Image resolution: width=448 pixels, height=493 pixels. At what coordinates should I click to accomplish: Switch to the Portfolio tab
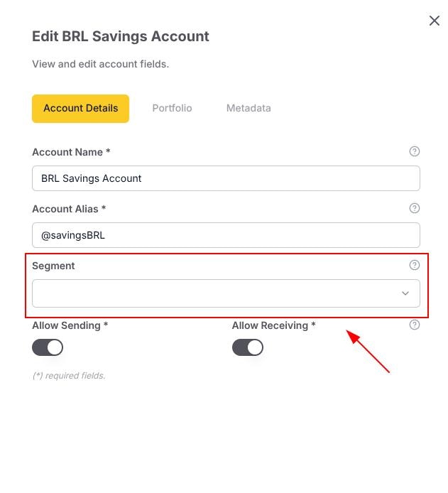[x=172, y=108]
